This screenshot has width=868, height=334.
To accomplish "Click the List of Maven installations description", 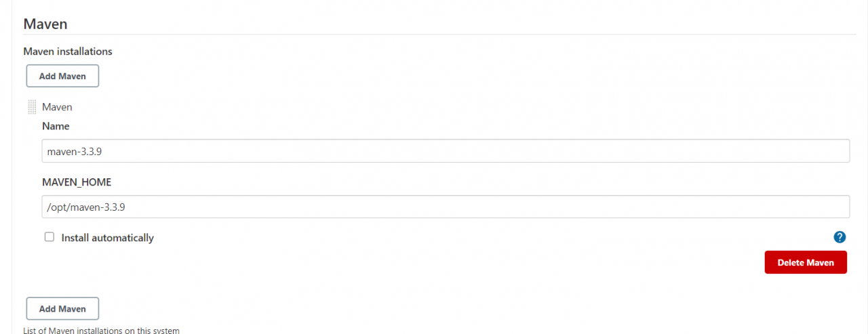I will pos(101,331).
